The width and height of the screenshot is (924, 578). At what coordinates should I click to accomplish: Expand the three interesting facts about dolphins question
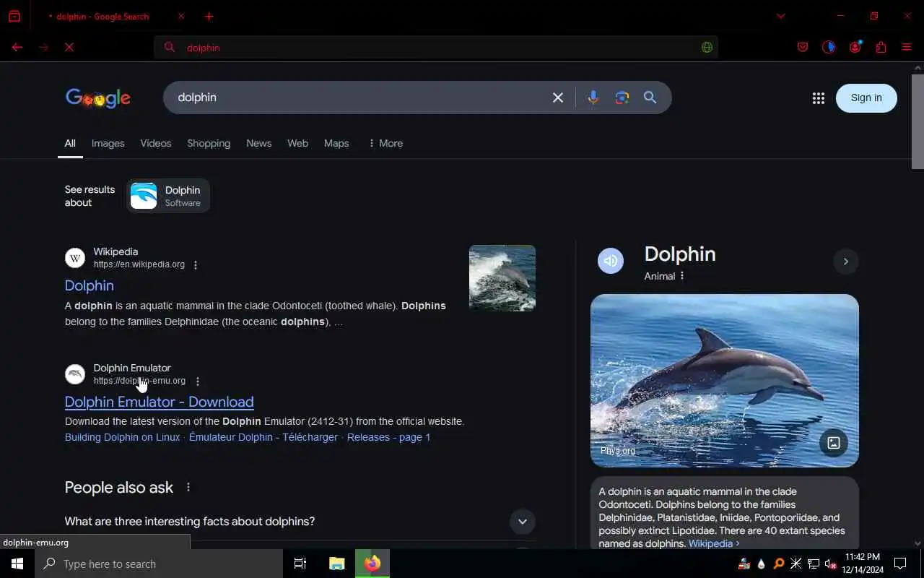[300, 522]
